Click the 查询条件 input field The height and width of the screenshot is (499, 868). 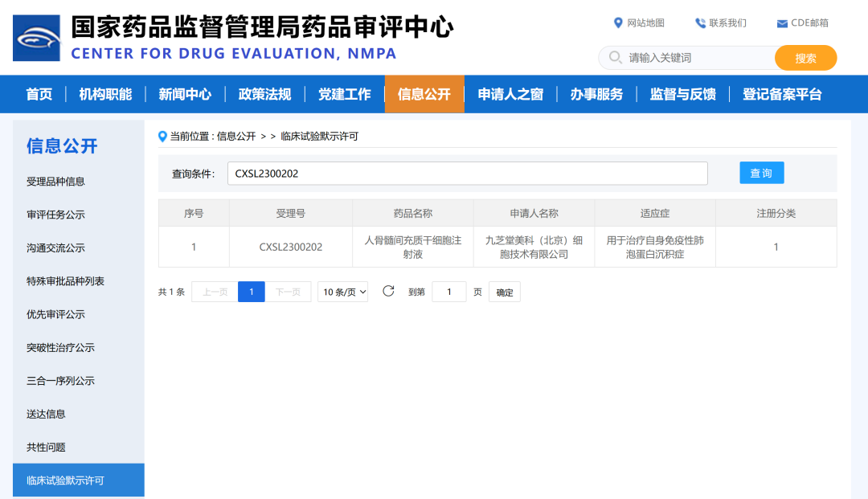tap(468, 172)
